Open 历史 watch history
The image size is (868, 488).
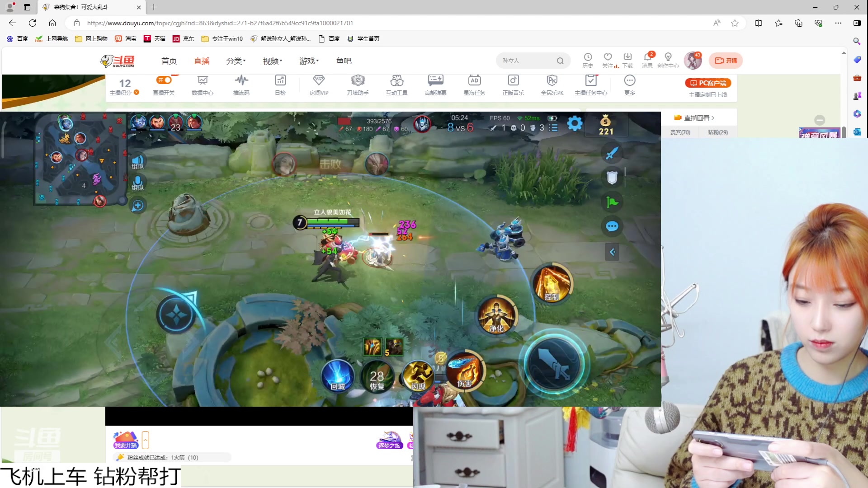pyautogui.click(x=588, y=60)
